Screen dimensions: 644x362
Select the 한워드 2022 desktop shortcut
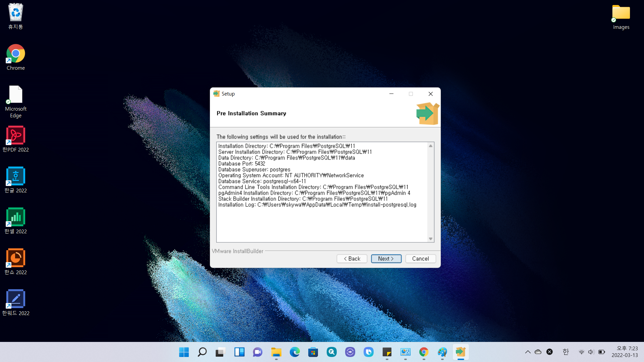tap(15, 302)
